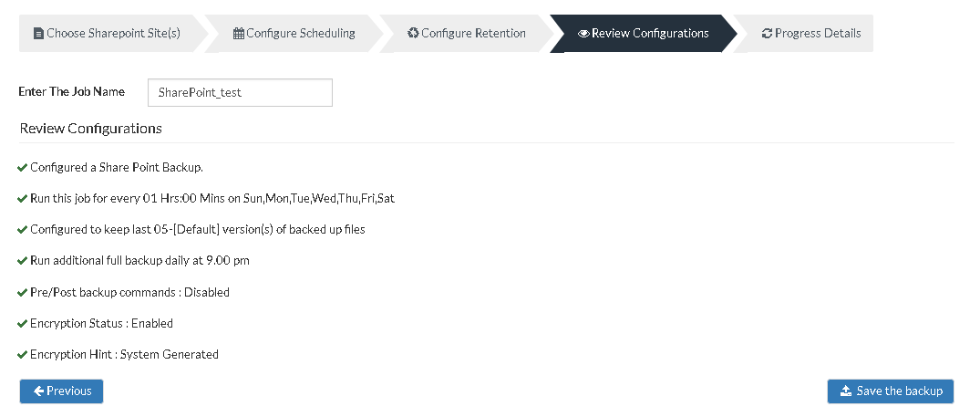Click the recycle icon on Configure Retention
980x417 pixels.
click(x=413, y=33)
